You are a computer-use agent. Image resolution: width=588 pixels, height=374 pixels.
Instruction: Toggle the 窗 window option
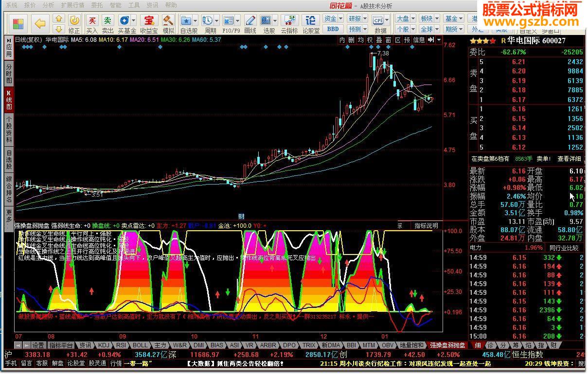pos(388,40)
